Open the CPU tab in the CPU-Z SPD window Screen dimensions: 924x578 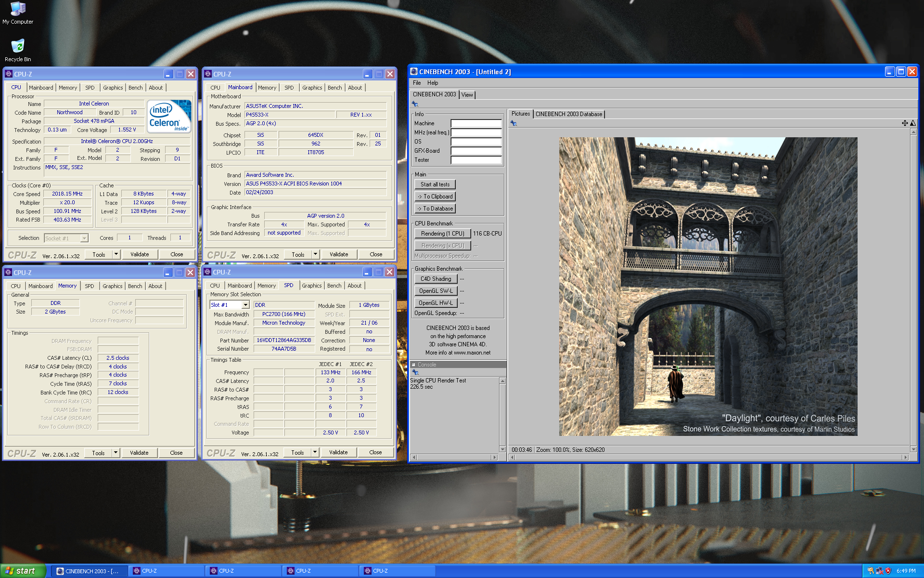tap(215, 286)
